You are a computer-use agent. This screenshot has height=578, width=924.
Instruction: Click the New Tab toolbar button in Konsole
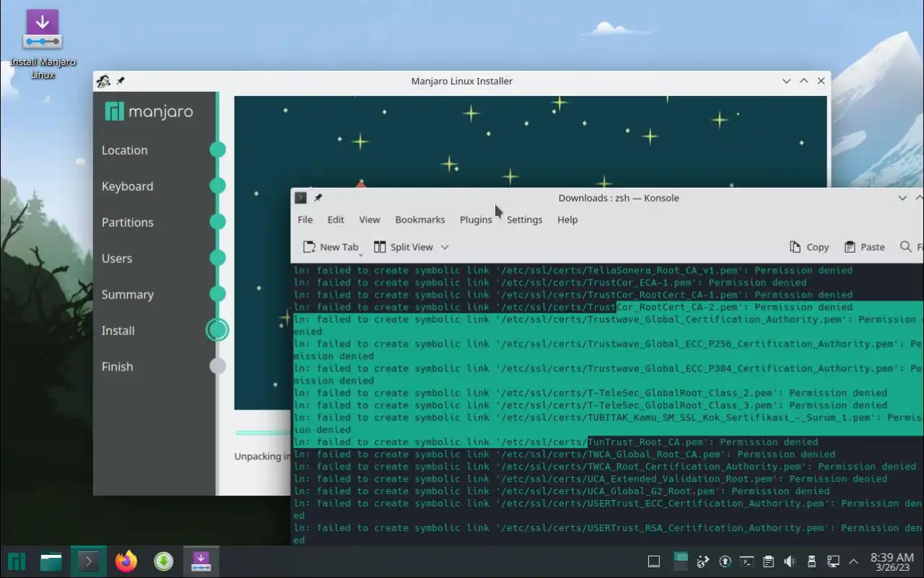click(x=330, y=247)
